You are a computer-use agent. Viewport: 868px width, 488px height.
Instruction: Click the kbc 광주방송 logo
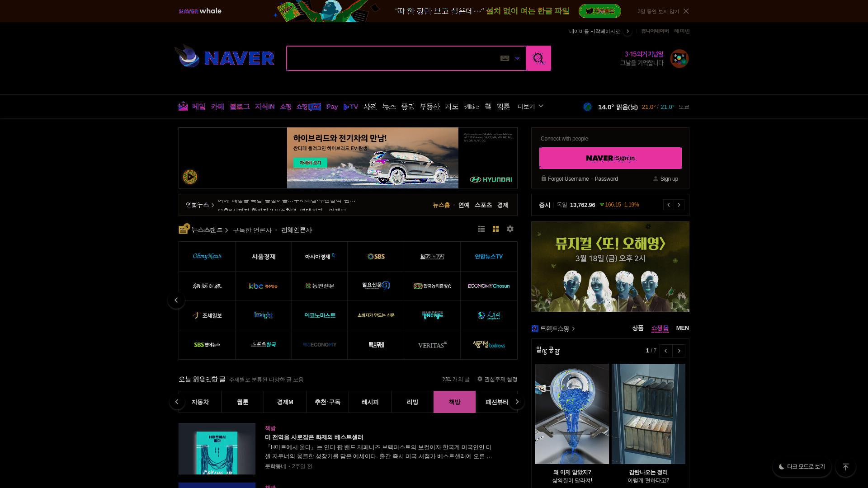click(x=263, y=286)
